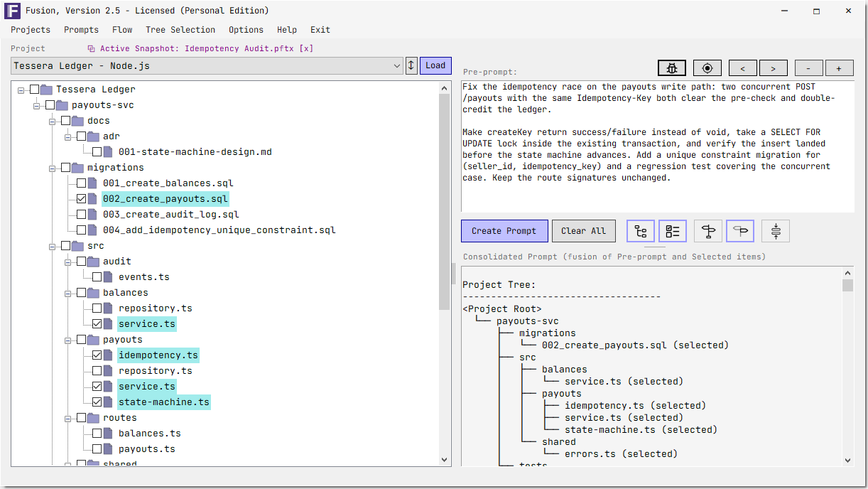The height and width of the screenshot is (489, 868).
Task: Collapse the src tree node
Action: [x=53, y=247]
